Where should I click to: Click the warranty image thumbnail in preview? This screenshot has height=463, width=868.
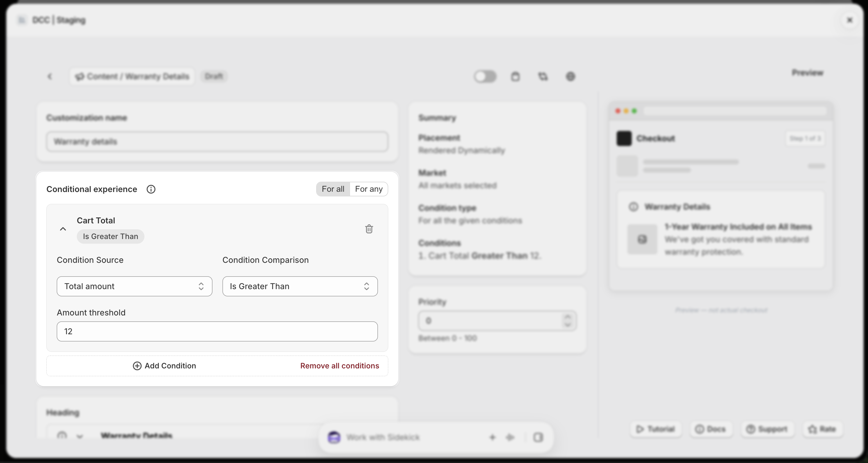point(642,239)
